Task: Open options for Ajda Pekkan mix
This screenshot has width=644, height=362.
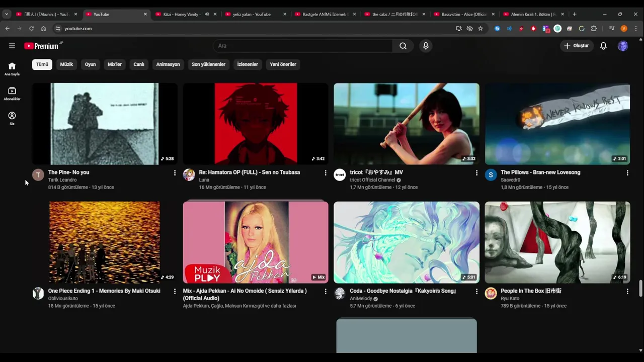Action: click(326, 291)
